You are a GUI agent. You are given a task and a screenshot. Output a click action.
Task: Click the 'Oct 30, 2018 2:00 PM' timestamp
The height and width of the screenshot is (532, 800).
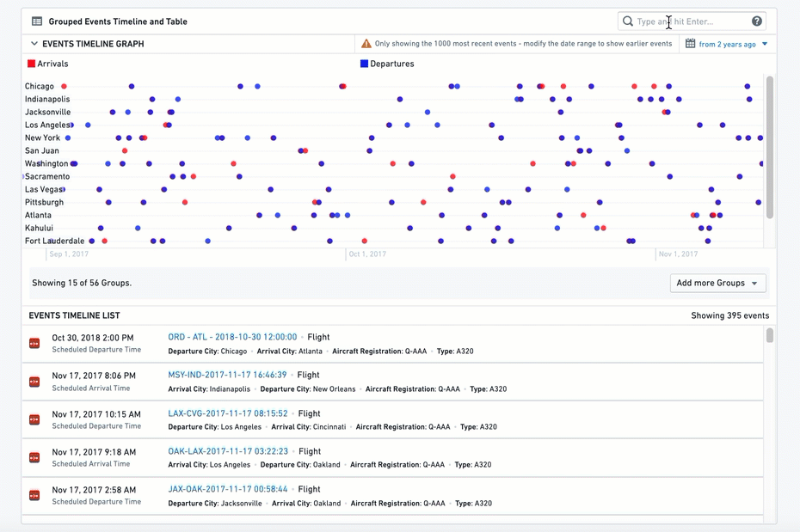coord(93,338)
